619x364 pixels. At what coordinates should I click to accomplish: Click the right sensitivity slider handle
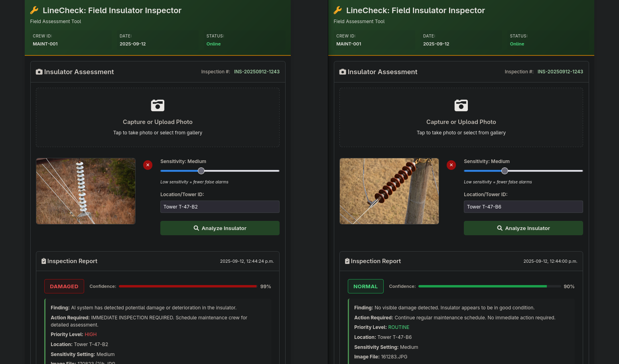[505, 171]
